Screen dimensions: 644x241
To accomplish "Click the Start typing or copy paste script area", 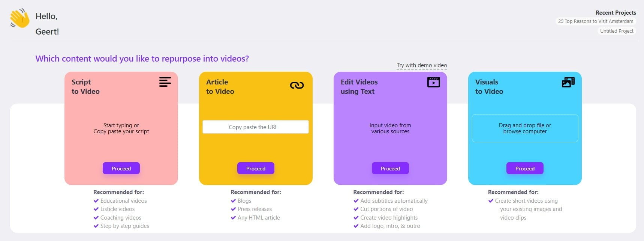I will (x=121, y=128).
